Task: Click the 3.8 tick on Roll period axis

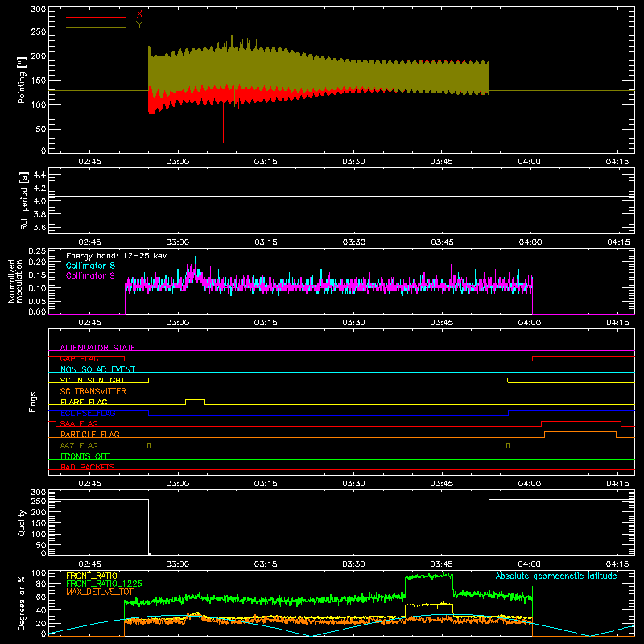Action: 39,214
